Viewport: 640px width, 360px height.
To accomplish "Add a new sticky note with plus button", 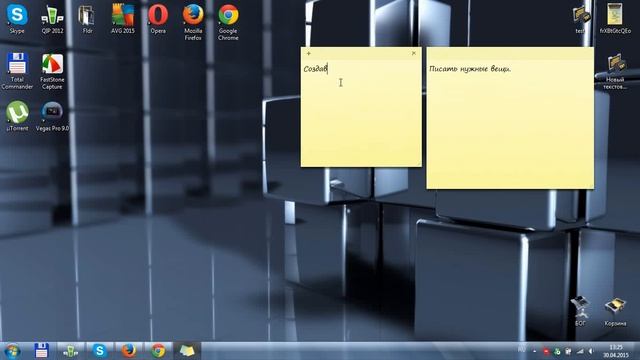I will [x=309, y=53].
